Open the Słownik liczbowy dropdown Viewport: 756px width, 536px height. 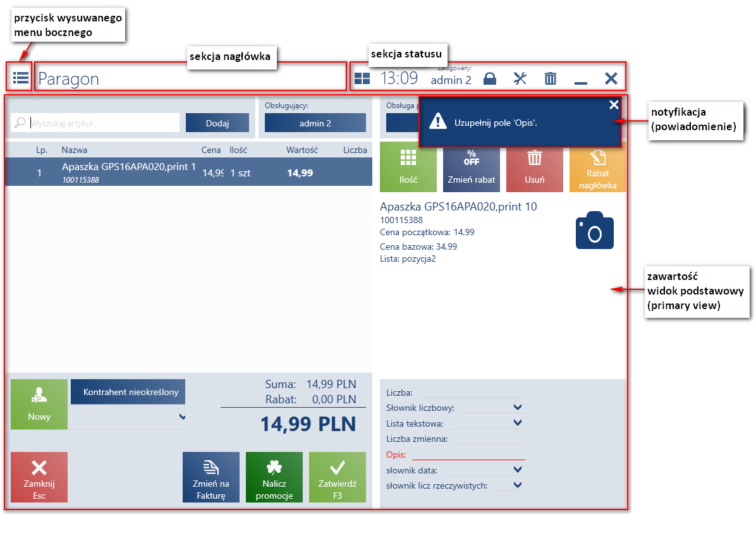click(x=517, y=407)
